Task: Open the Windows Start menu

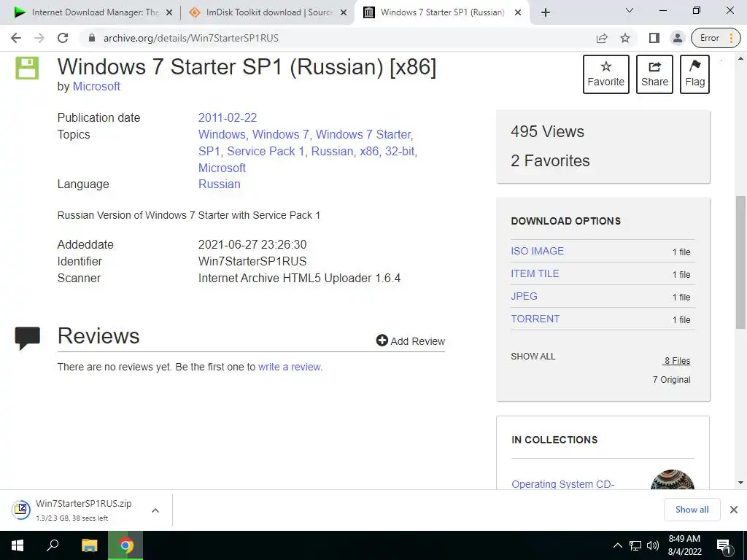Action: click(18, 545)
